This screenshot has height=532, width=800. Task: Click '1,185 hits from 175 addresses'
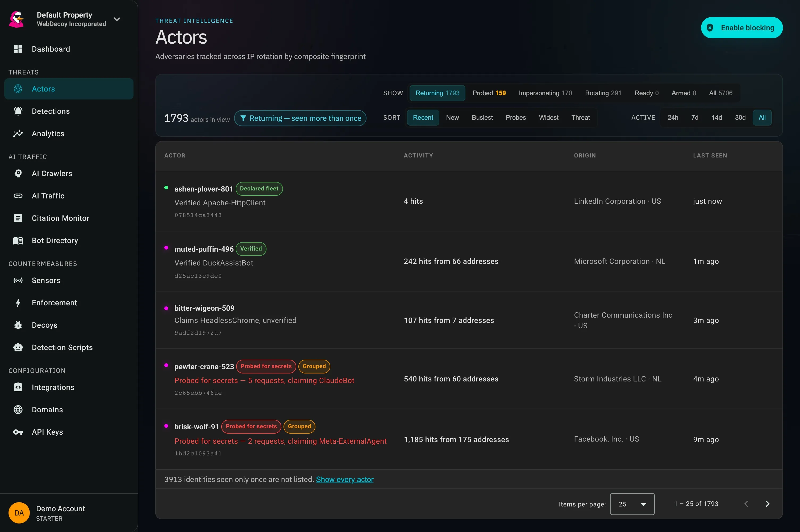[456, 439]
